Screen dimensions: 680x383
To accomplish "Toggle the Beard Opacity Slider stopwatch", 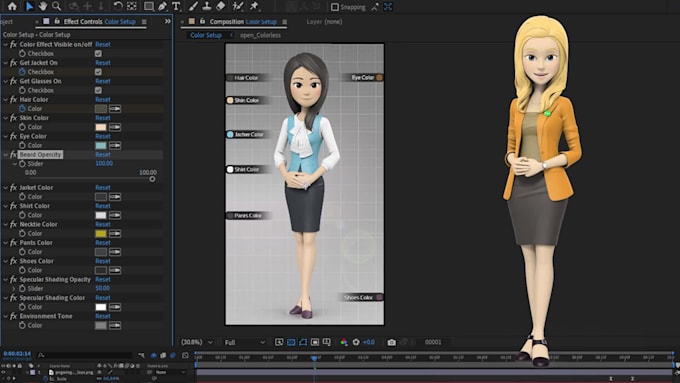I will (22, 164).
